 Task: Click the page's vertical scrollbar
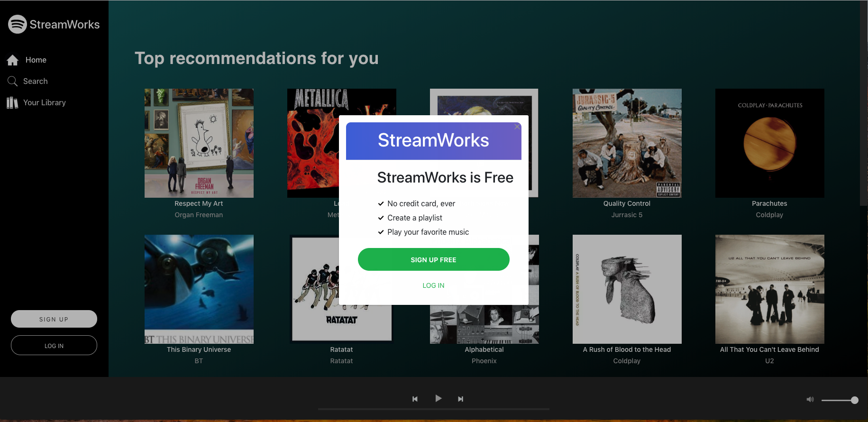tap(864, 103)
